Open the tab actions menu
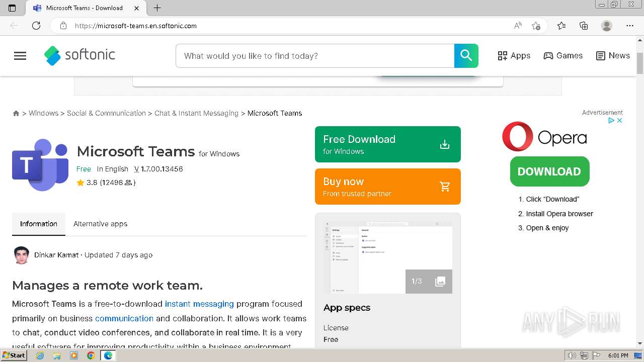 click(12, 8)
